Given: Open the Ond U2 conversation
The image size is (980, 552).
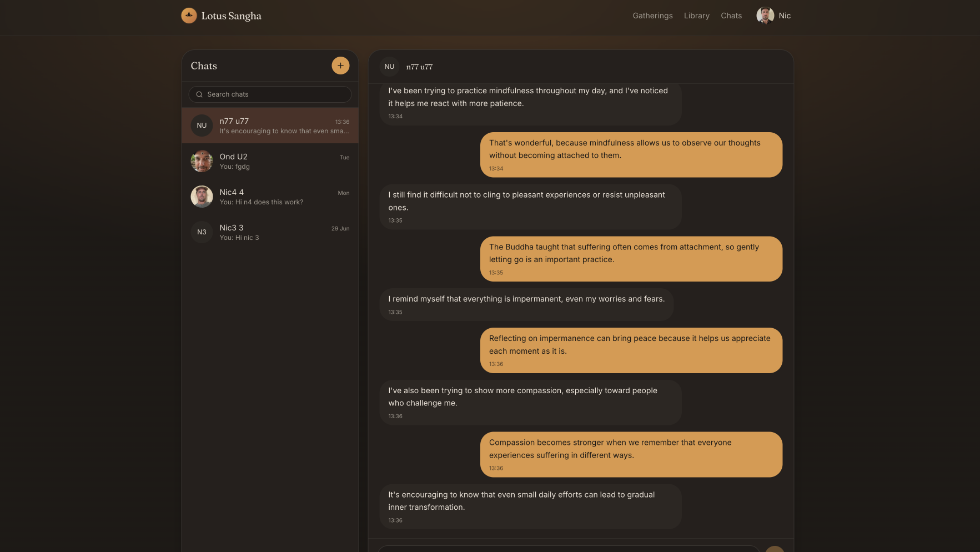Looking at the screenshot, I should pos(270,161).
